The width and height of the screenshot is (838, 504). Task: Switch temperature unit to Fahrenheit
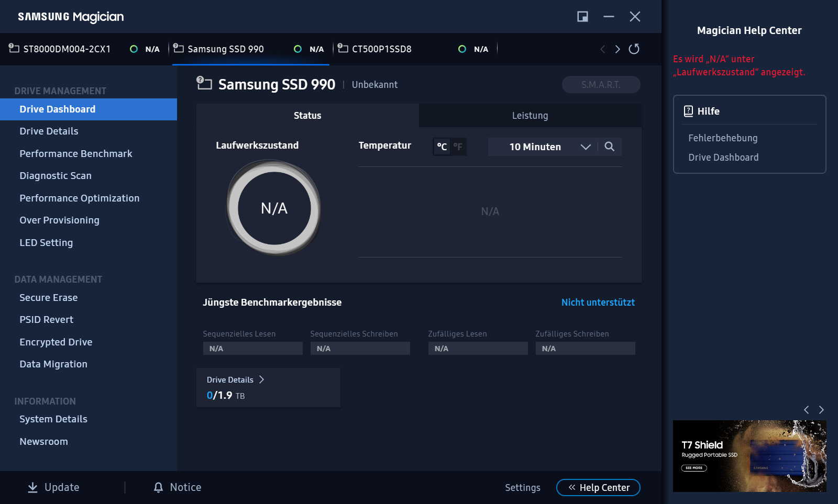[458, 147]
